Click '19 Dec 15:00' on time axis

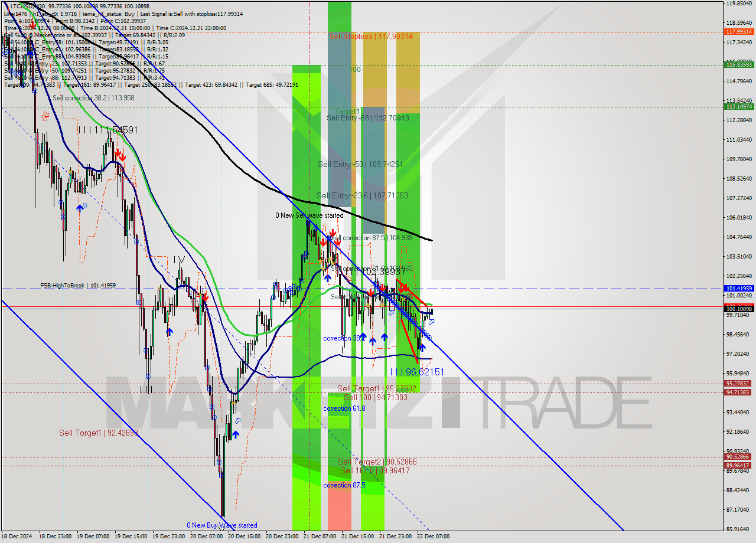[x=131, y=537]
